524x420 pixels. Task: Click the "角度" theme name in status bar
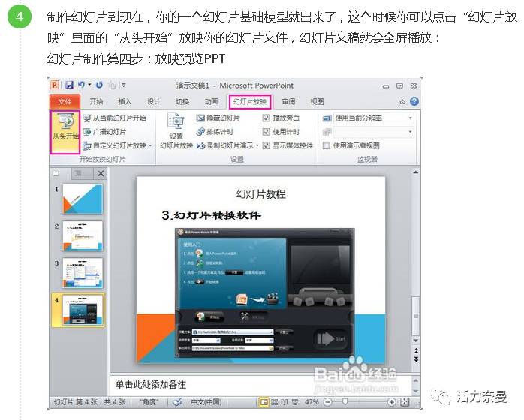(x=149, y=402)
